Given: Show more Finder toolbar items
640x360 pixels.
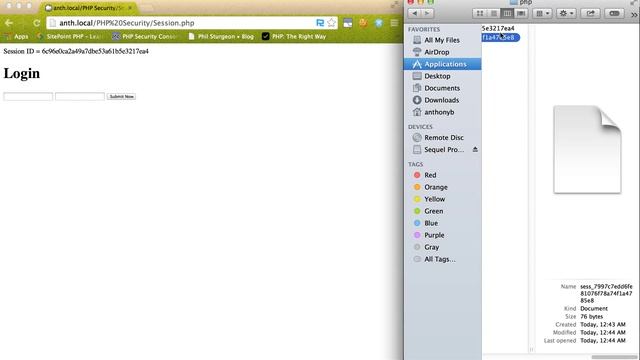Looking at the screenshot, I should (x=634, y=14).
